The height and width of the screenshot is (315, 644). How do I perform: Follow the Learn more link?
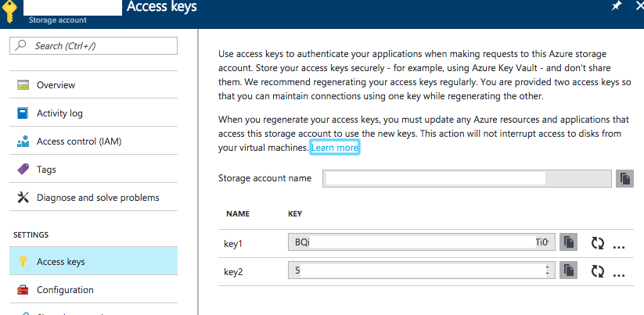pos(335,148)
